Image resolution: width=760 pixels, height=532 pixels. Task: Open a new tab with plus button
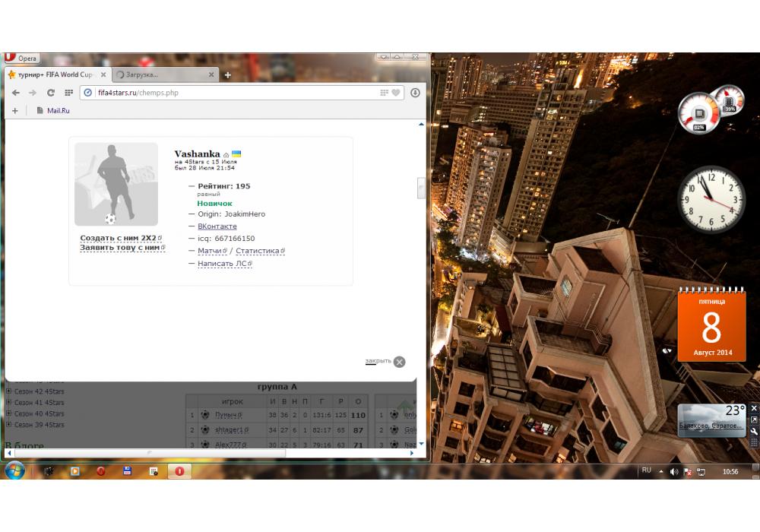point(227,75)
